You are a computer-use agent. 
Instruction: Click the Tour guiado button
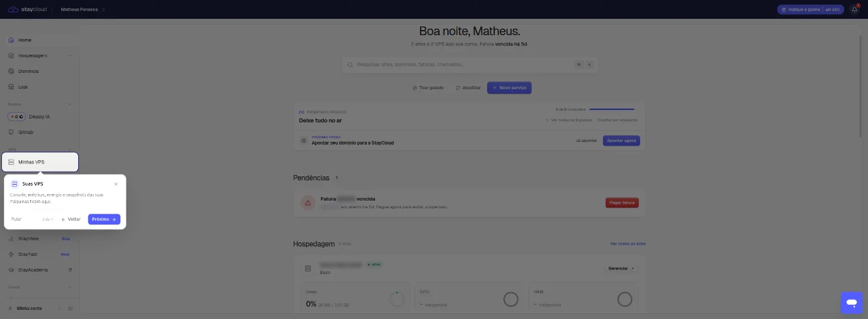[428, 87]
